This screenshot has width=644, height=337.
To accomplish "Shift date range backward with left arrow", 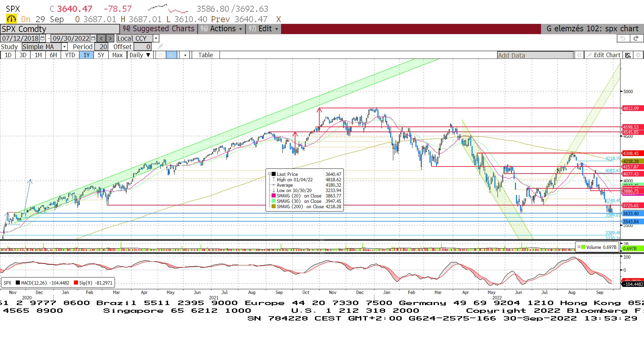I will (101, 38).
